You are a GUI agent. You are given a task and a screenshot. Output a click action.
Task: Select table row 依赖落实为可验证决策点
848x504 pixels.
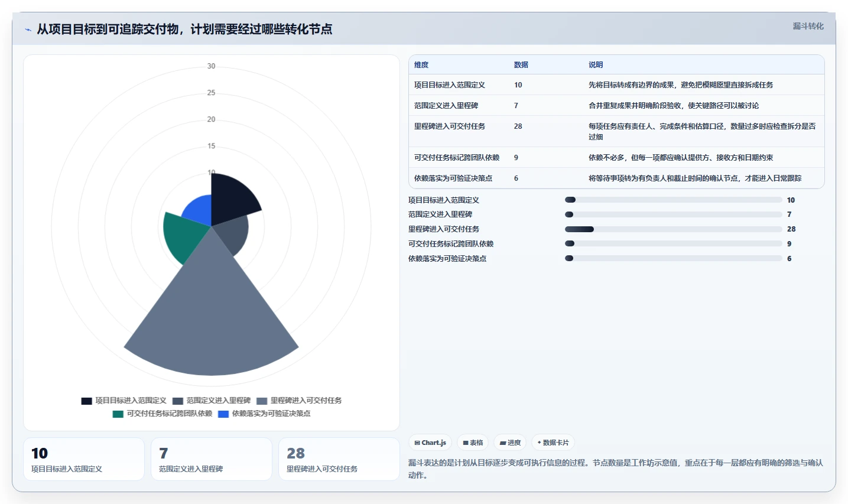pos(616,178)
